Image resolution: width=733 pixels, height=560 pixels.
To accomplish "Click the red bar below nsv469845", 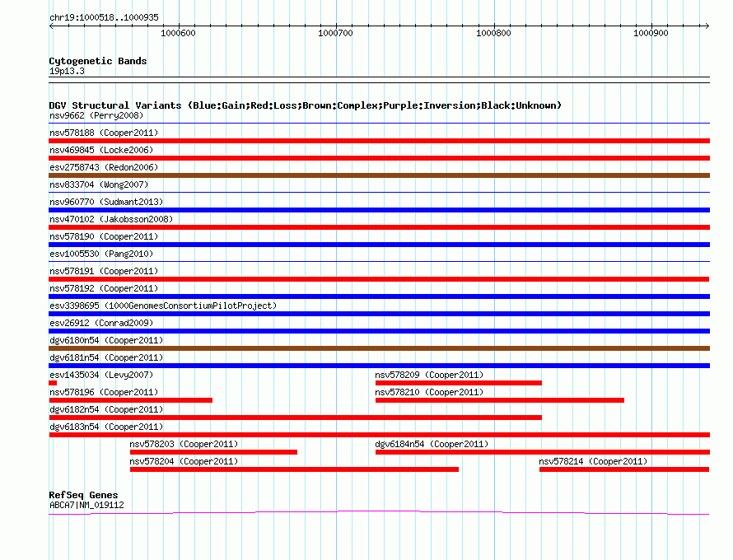I will pos(379,158).
